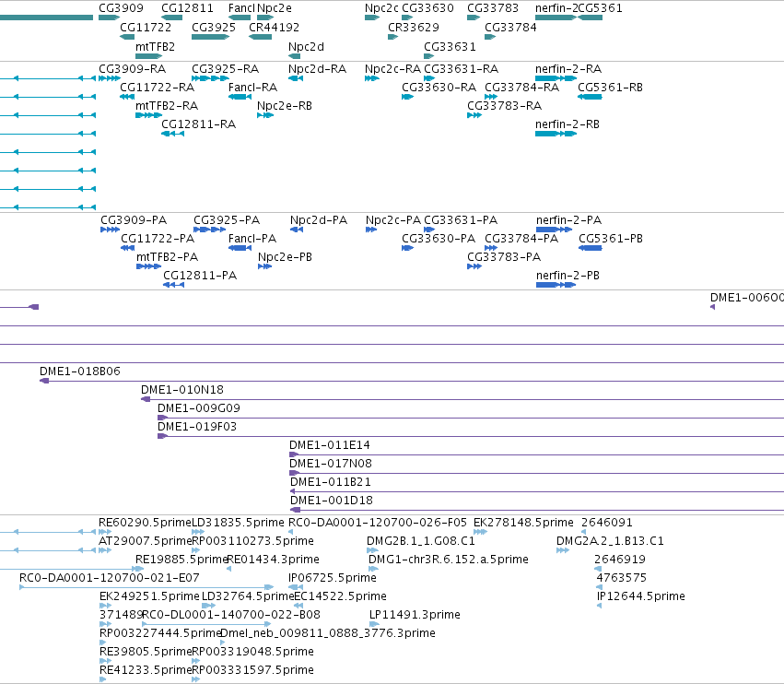Viewport: 784px width, 684px height.
Task: Click the CG3925-PA protein label
Action: (x=227, y=220)
